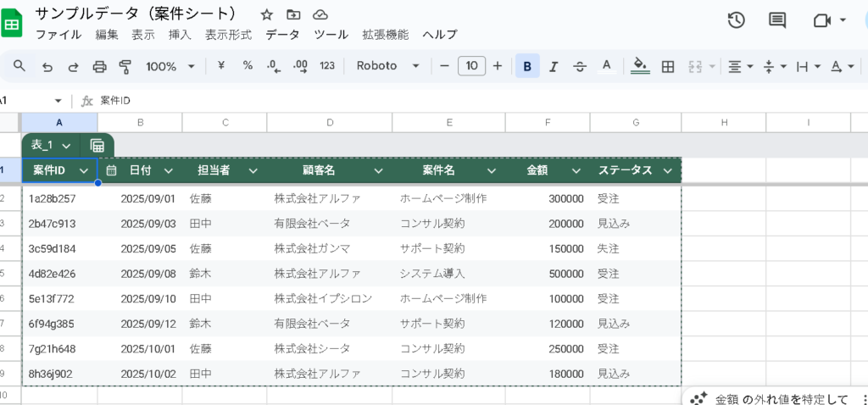Image resolution: width=868 pixels, height=405 pixels.
Task: Open the ステータス column filter dropdown
Action: pyautogui.click(x=668, y=170)
